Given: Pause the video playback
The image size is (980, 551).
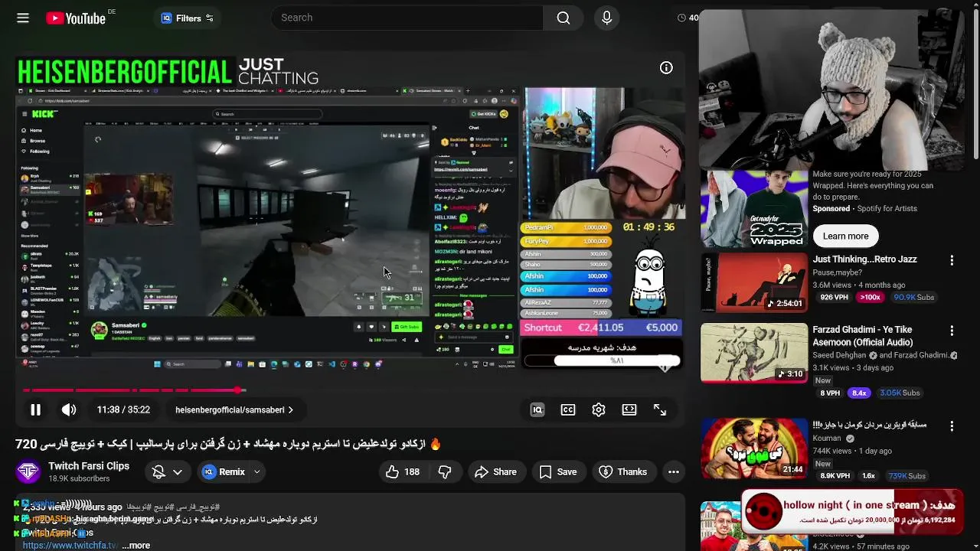Looking at the screenshot, I should pos(35,409).
